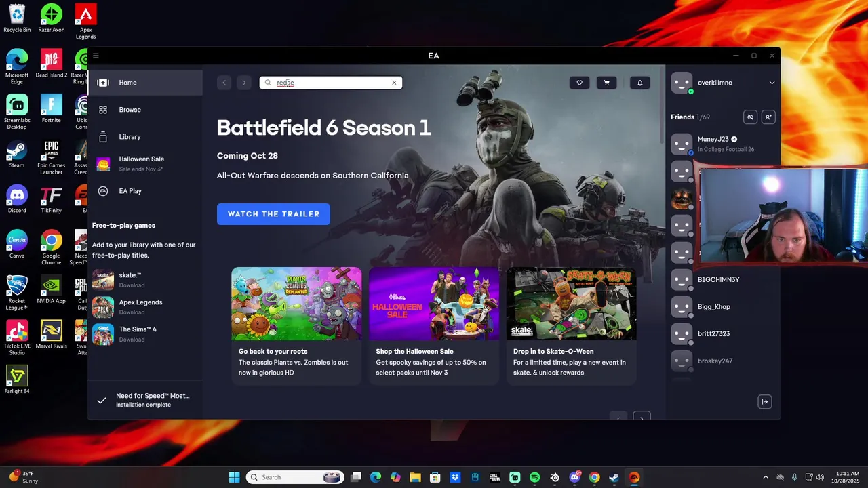868x488 pixels.
Task: Open Epic Games Launcher shortcut
Action: [x=52, y=157]
